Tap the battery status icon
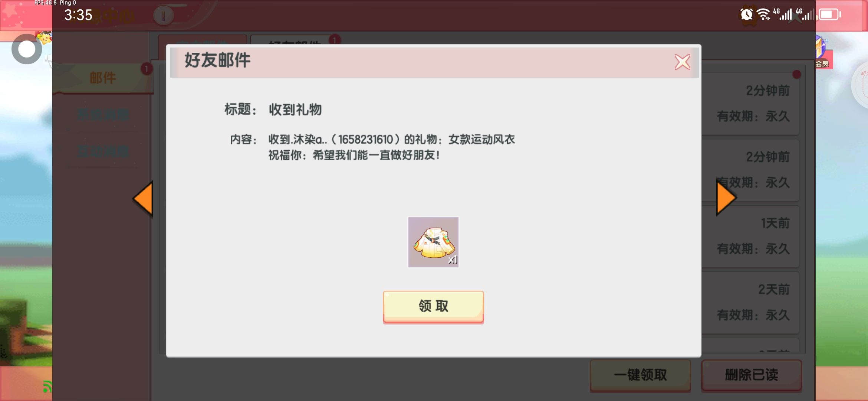The image size is (868, 401). click(x=830, y=14)
